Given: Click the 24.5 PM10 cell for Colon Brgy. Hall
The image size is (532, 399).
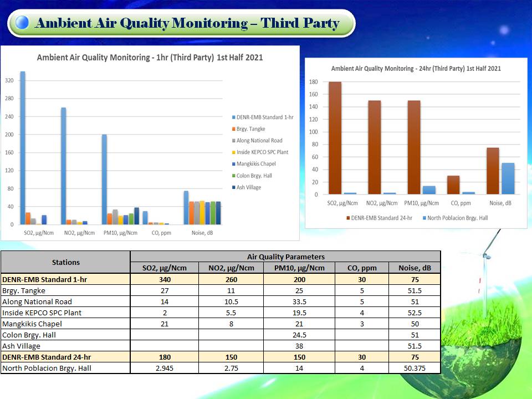Looking at the screenshot, I should [x=299, y=335].
